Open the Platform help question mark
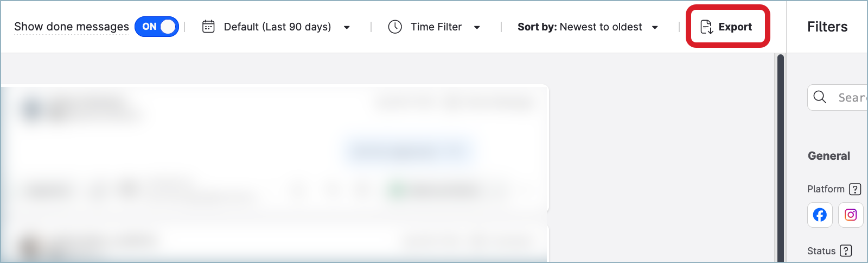Image resolution: width=868 pixels, height=263 pixels. tap(855, 189)
